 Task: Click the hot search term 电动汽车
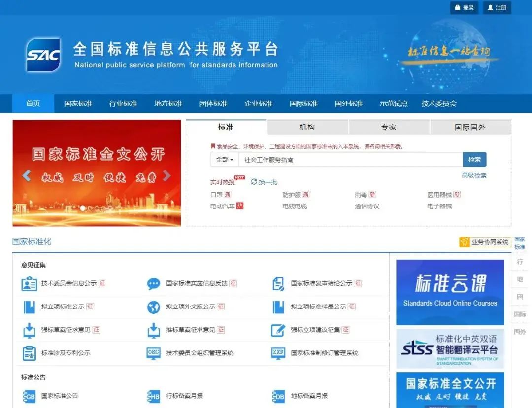[223, 206]
